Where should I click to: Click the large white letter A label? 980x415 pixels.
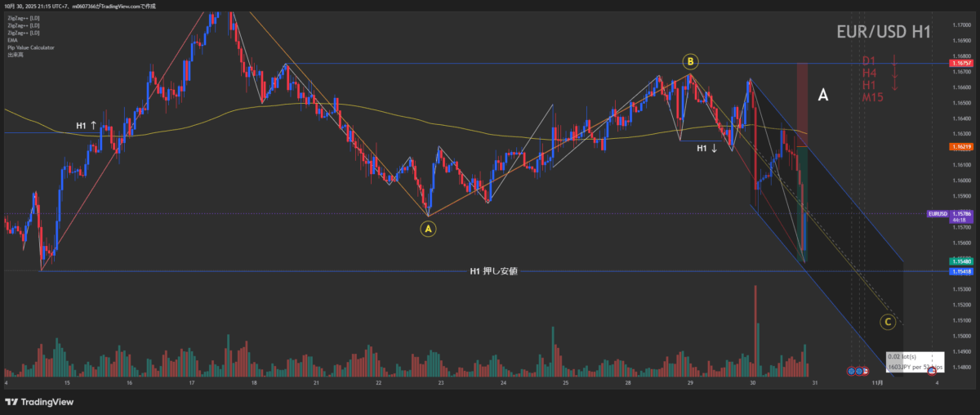823,96
